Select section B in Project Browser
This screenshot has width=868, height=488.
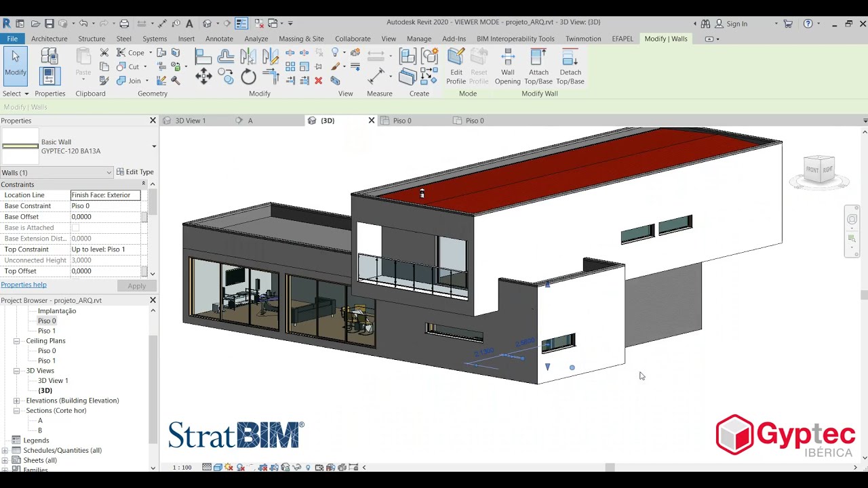[x=40, y=430]
